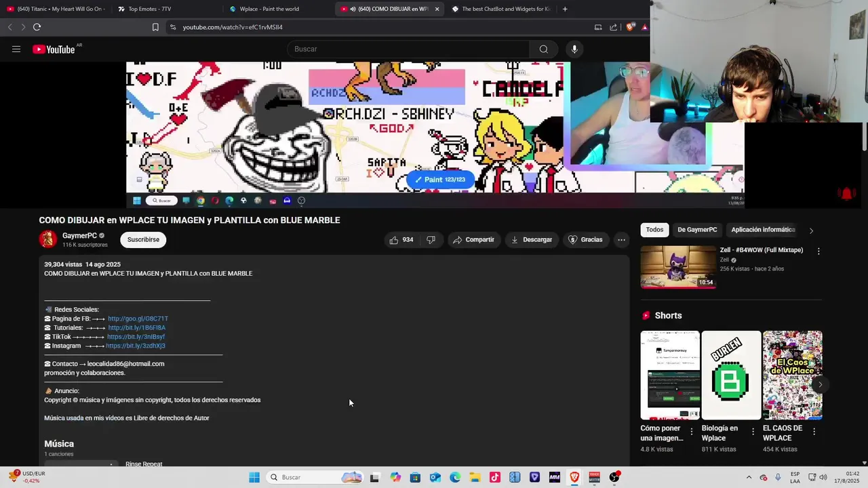Screen dimensions: 868x488
Task: Go back in browser history
Action: tap(9, 27)
